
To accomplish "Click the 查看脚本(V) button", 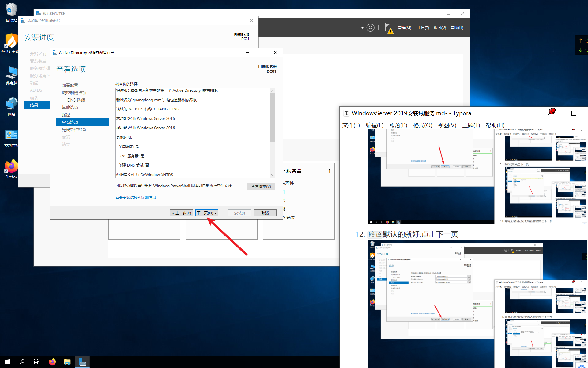I will (x=261, y=186).
